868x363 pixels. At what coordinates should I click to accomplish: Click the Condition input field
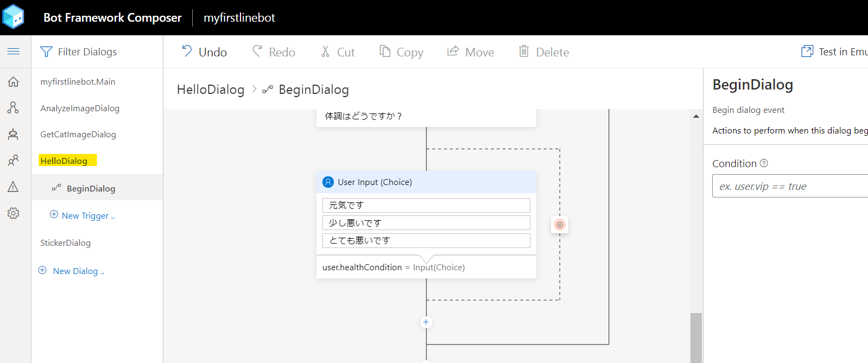coord(790,186)
